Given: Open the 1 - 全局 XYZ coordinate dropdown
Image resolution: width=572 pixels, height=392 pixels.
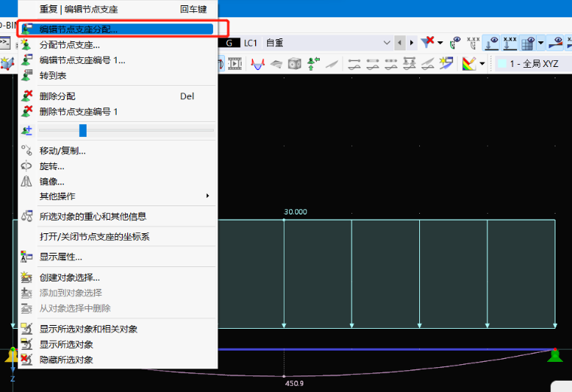Looking at the screenshot, I should 534,64.
